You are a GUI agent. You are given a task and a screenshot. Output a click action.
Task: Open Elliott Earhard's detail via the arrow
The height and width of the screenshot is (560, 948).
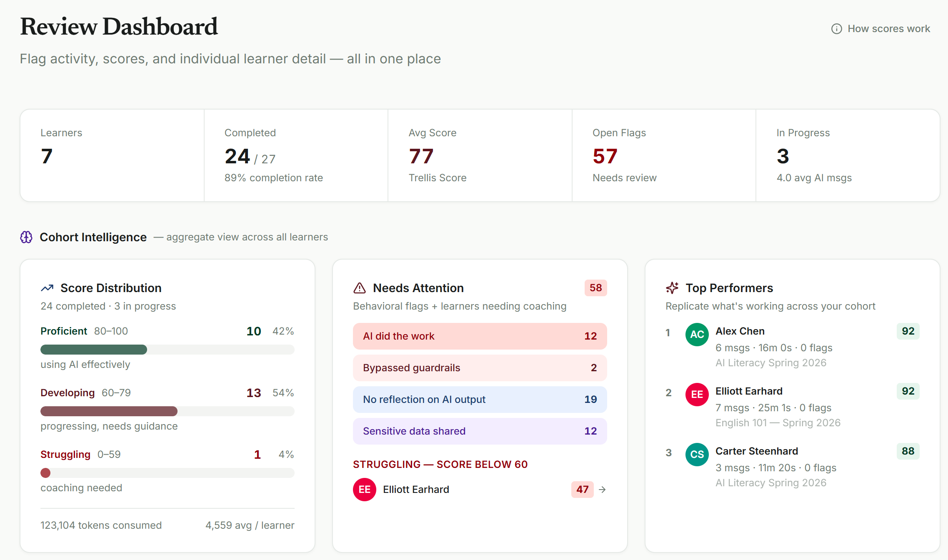pos(602,490)
